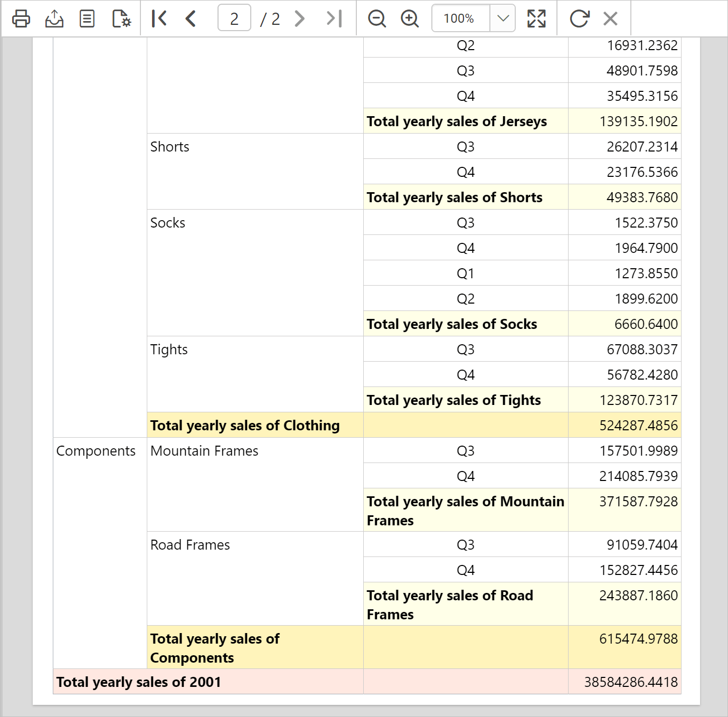
Task: Click the Shorts subcategory cell
Action: click(255, 172)
